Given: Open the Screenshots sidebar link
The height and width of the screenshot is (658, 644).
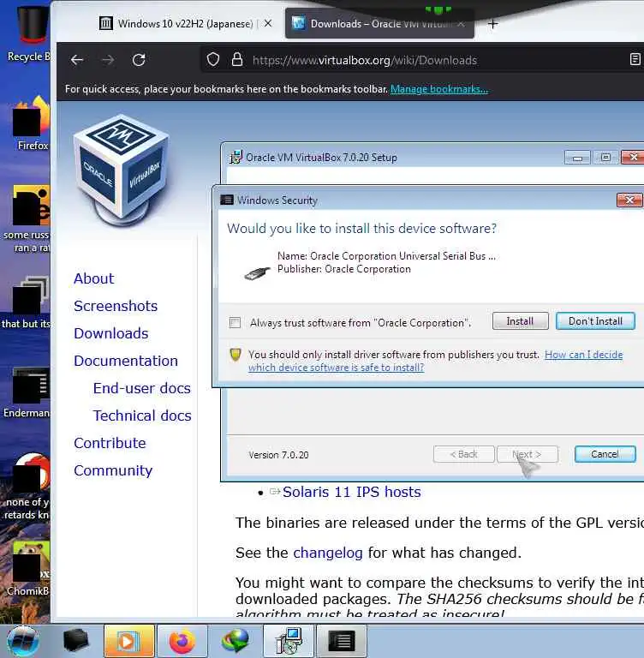Looking at the screenshot, I should tap(116, 306).
